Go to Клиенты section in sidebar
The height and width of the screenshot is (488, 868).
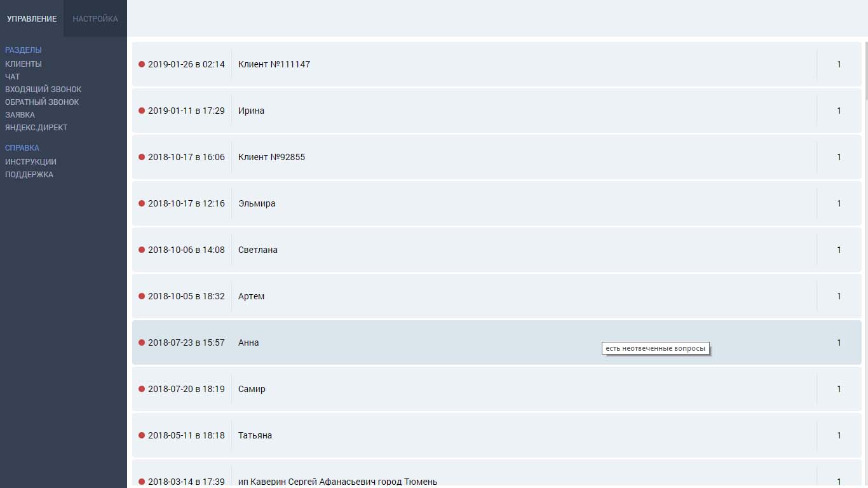pos(24,64)
